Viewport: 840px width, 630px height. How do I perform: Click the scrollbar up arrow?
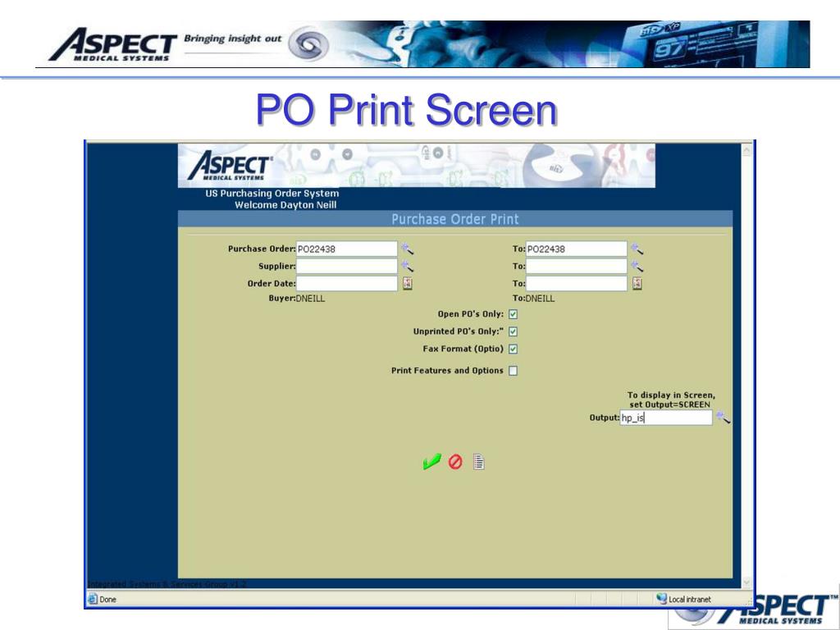746,151
